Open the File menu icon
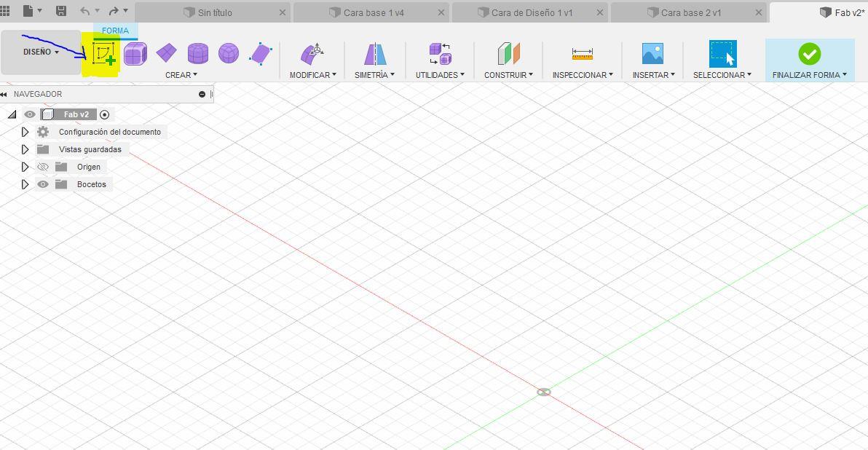The image size is (868, 450). tap(28, 11)
